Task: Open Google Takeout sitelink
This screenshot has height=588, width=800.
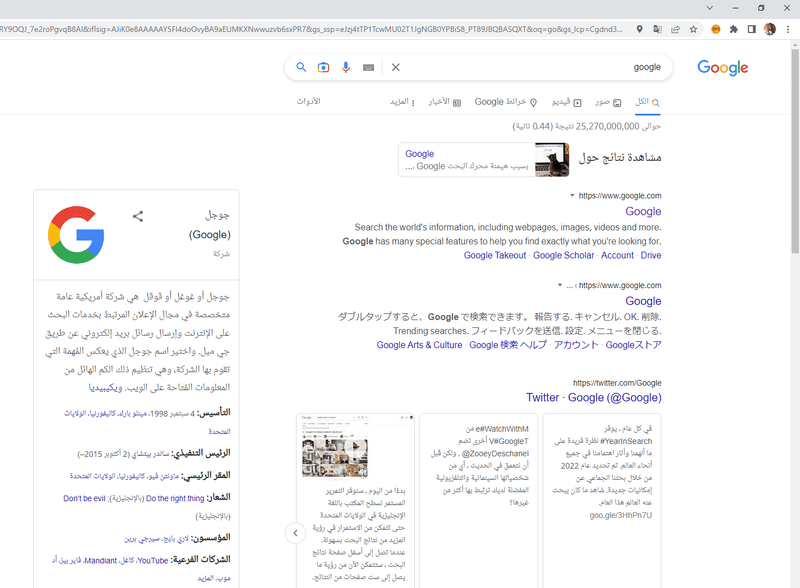Action: 494,255
